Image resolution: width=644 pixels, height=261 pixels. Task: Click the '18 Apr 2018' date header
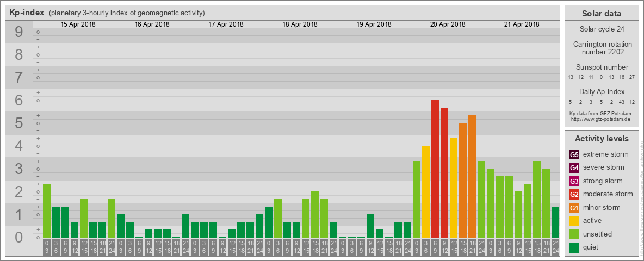coord(300,24)
